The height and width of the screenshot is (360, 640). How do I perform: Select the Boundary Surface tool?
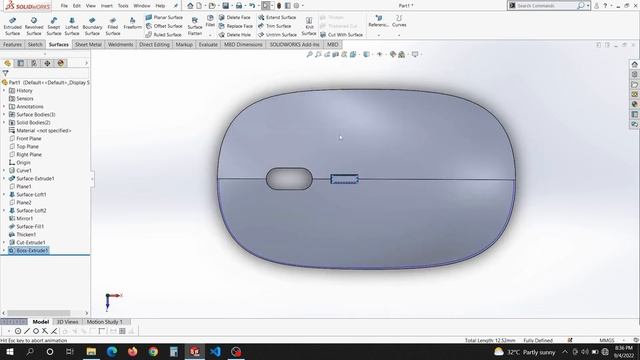pyautogui.click(x=92, y=26)
